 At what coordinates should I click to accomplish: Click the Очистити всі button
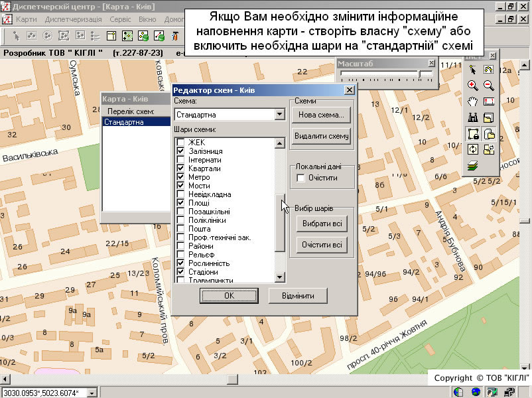point(322,245)
